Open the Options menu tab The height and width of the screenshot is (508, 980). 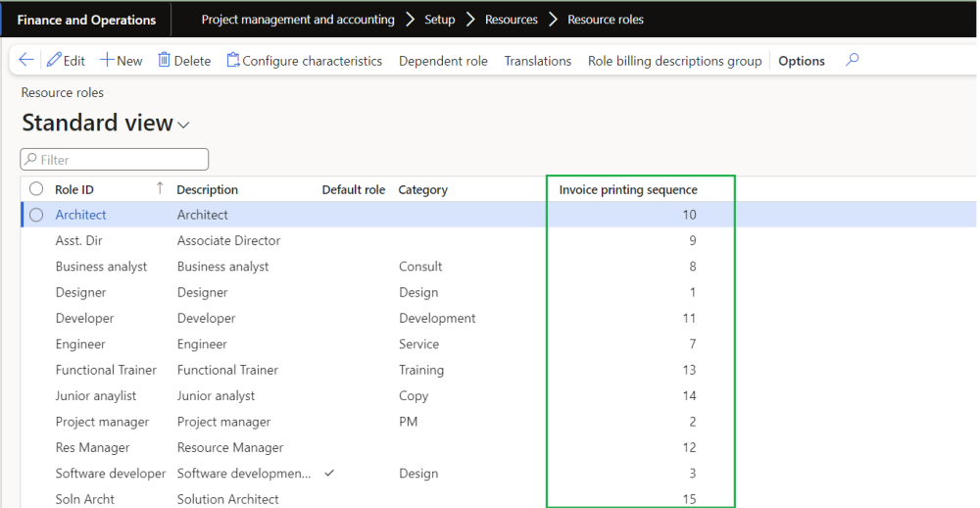click(801, 61)
